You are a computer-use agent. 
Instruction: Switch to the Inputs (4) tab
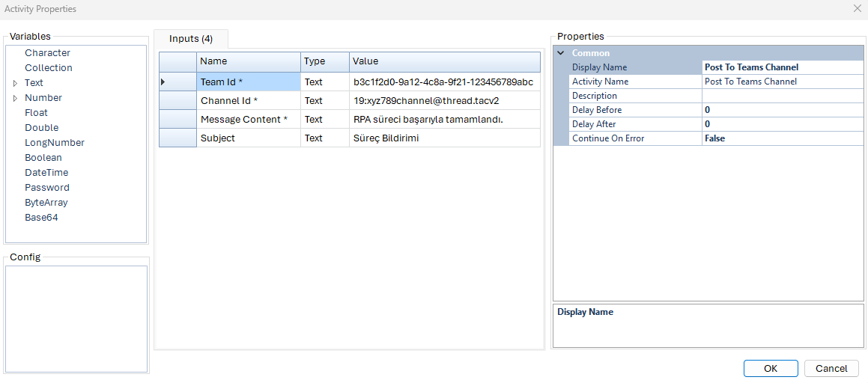coord(191,39)
